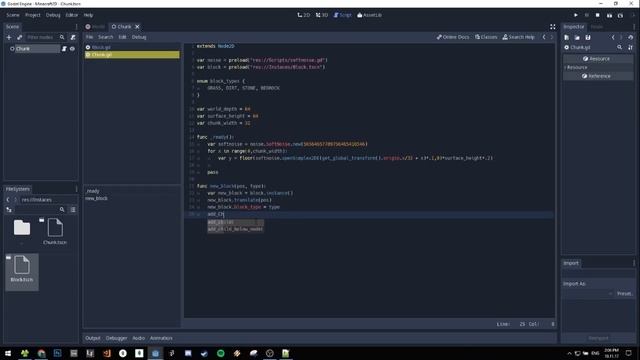Open the script editor Edit menu
640x360 pixels.
point(122,37)
